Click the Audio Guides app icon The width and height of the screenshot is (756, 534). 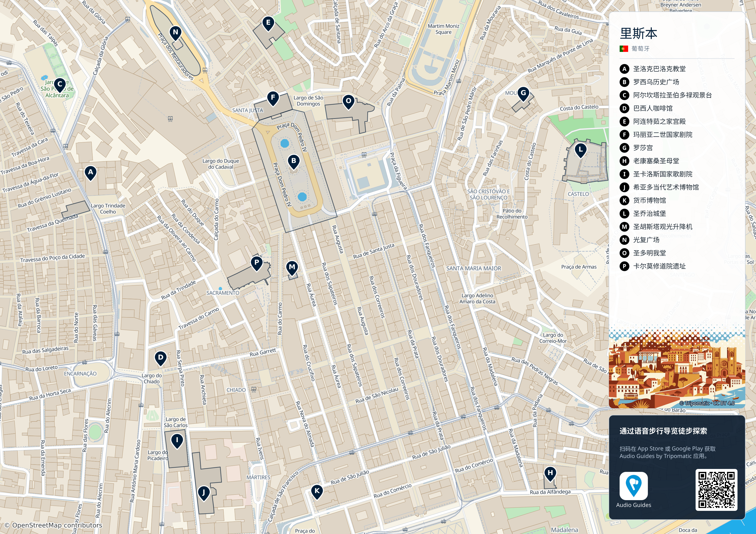click(633, 486)
